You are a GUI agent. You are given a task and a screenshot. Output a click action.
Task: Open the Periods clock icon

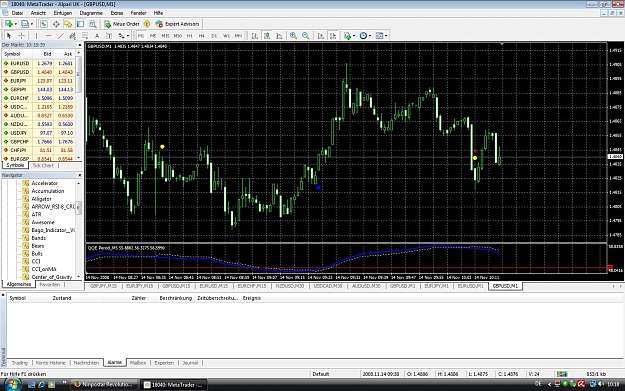click(363, 36)
